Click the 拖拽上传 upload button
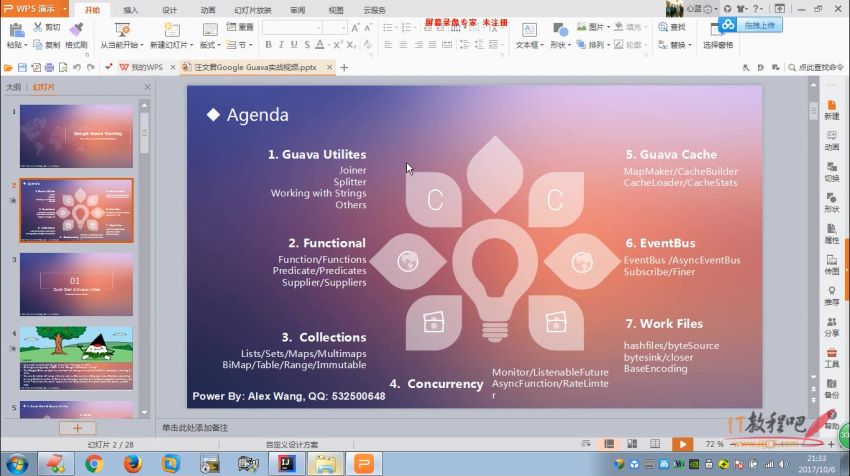Image resolution: width=850 pixels, height=476 pixels. coord(751,25)
